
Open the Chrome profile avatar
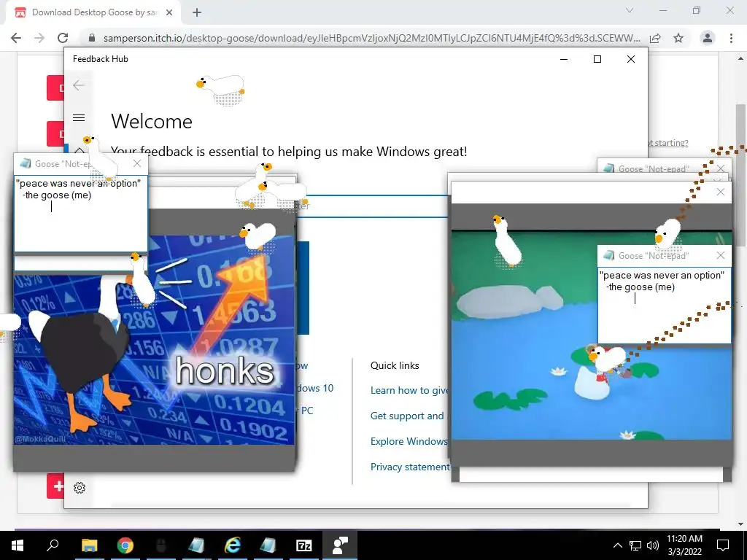pyautogui.click(x=708, y=38)
